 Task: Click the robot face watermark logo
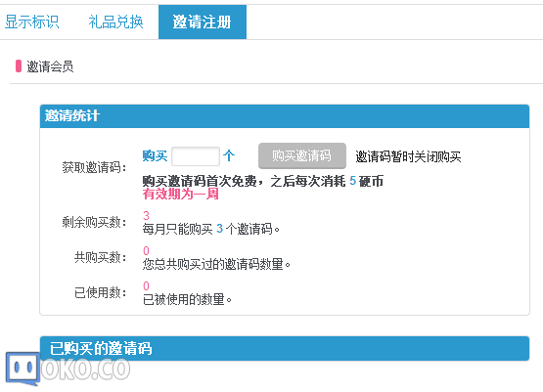click(x=23, y=369)
